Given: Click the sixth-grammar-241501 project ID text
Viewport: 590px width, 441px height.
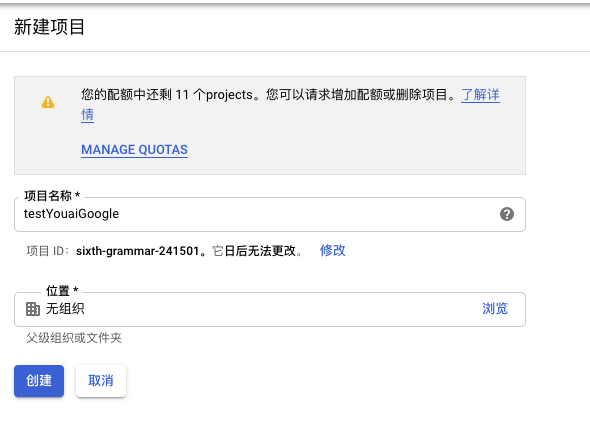Looking at the screenshot, I should (x=137, y=251).
